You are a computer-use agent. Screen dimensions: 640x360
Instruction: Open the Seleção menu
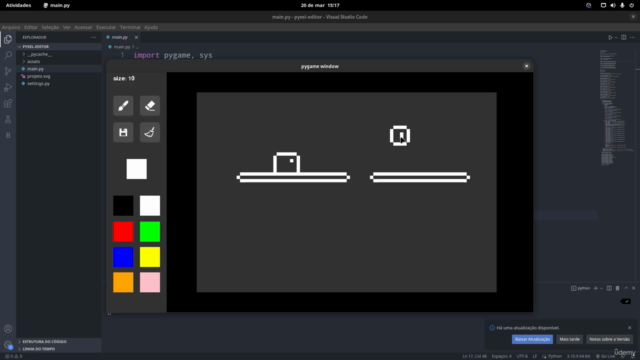50,27
